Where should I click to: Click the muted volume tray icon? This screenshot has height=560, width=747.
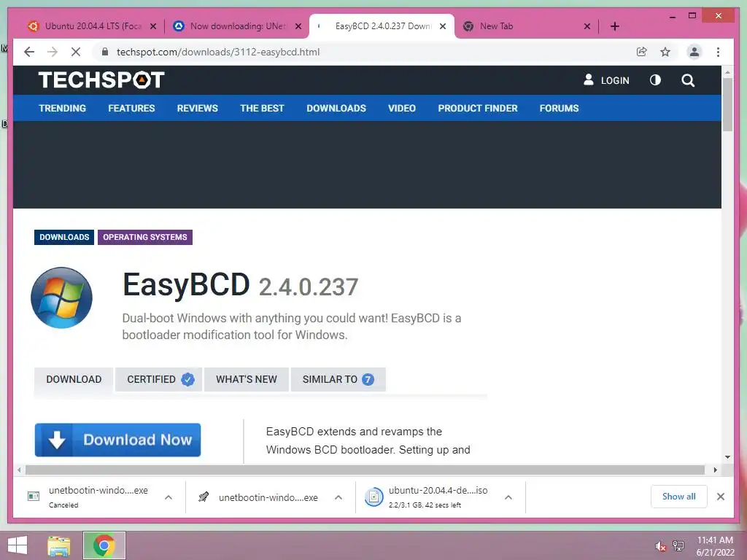coord(660,546)
